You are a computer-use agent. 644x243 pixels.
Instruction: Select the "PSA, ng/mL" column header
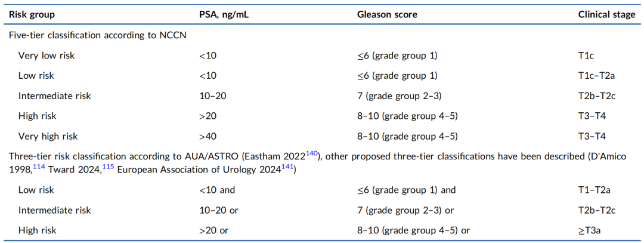pos(224,15)
